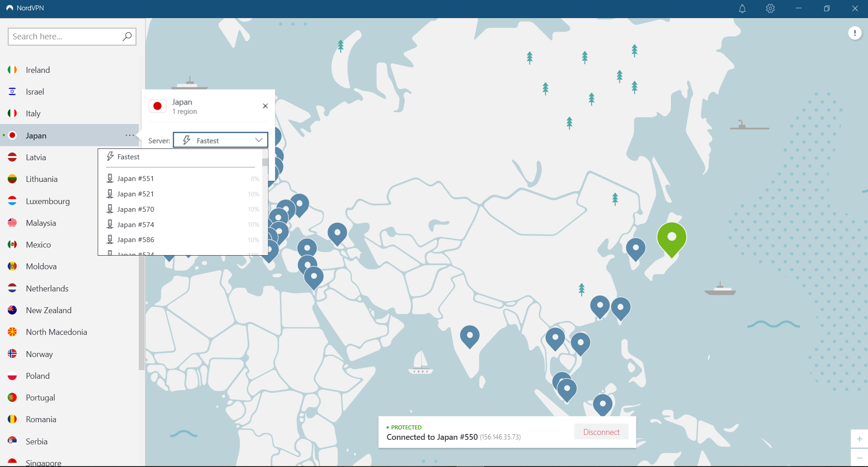
Task: Click the South Korea map pin
Action: [636, 249]
